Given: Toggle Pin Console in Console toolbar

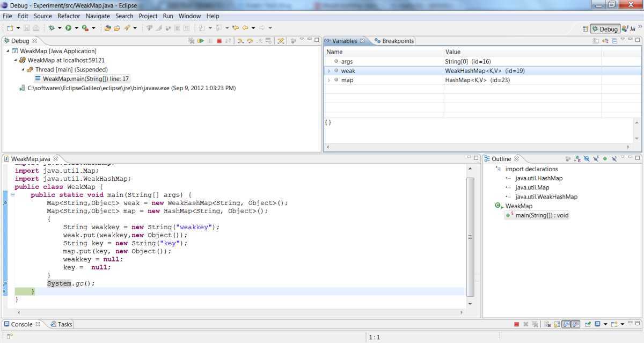Looking at the screenshot, I should (x=588, y=324).
